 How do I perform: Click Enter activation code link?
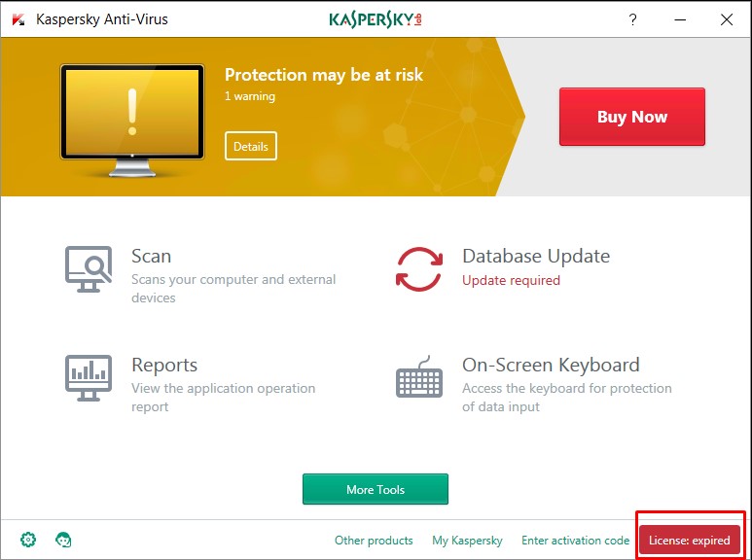[x=576, y=541]
